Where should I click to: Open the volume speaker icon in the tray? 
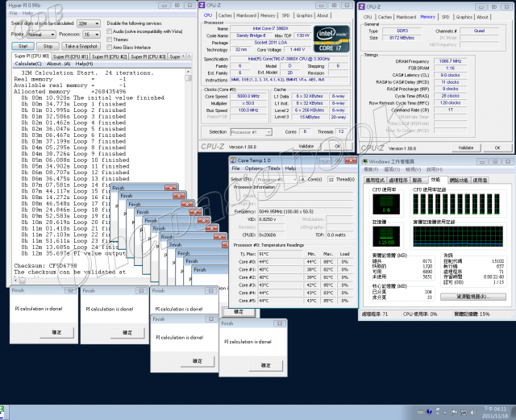473,412
